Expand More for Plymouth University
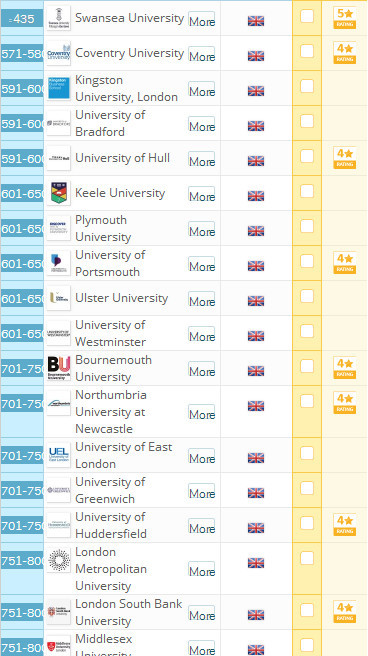368x656 pixels. point(202,231)
